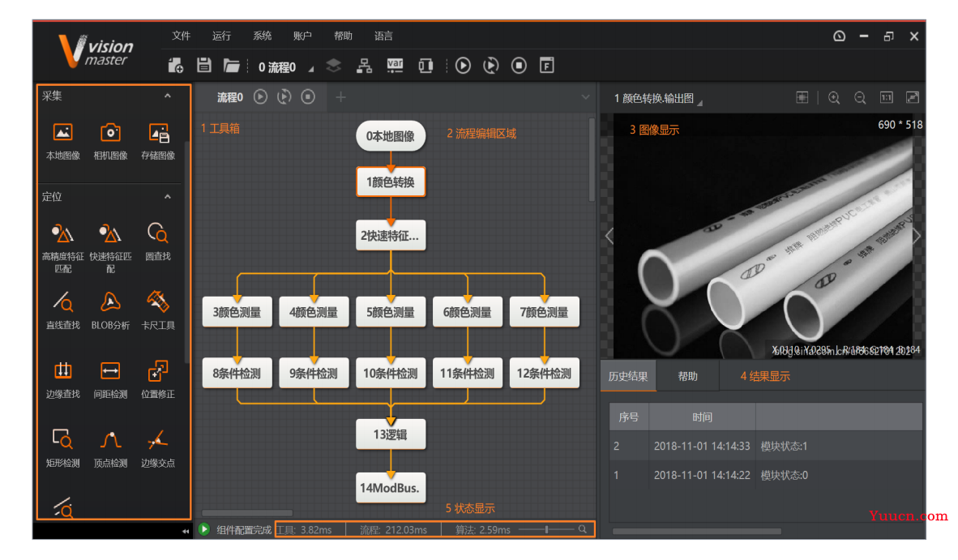Run solution continuously from main toolbar
This screenshot has width=958, height=560.
pos(491,66)
